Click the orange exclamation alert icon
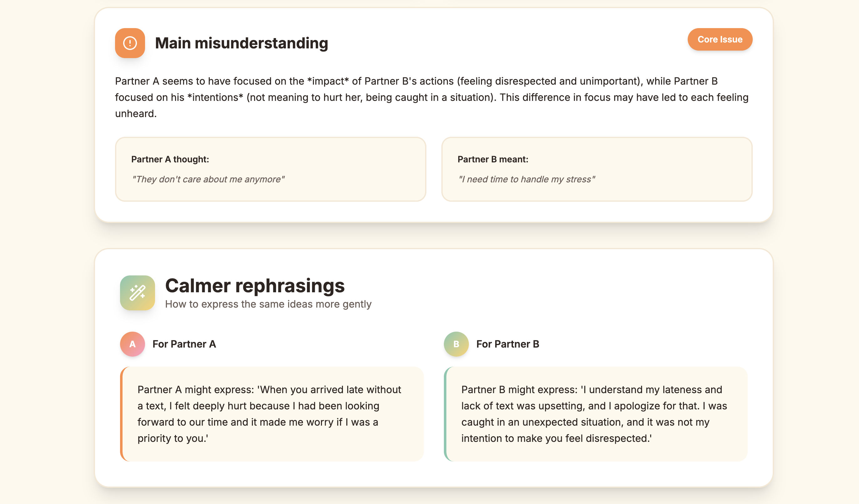Viewport: 859px width, 504px height. pyautogui.click(x=130, y=43)
